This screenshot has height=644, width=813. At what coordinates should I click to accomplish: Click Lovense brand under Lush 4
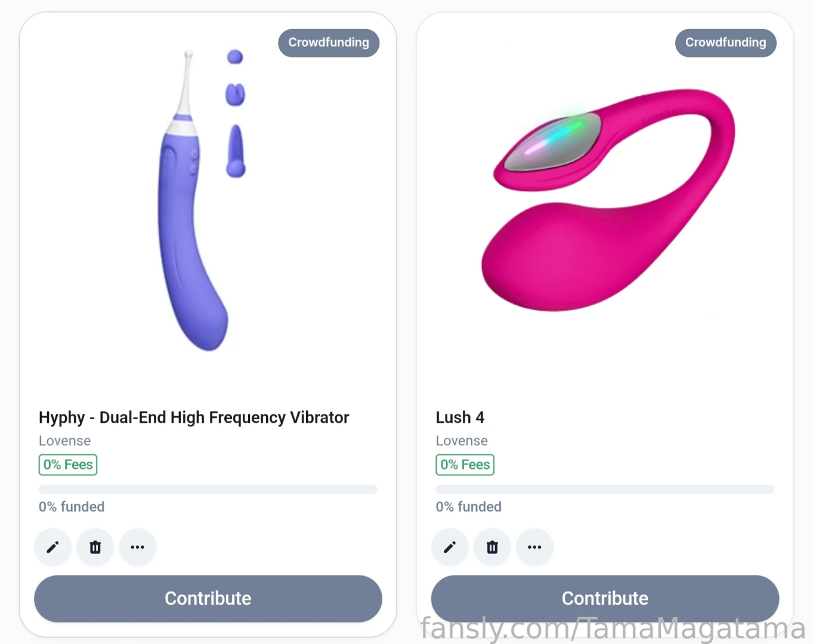pyautogui.click(x=462, y=441)
